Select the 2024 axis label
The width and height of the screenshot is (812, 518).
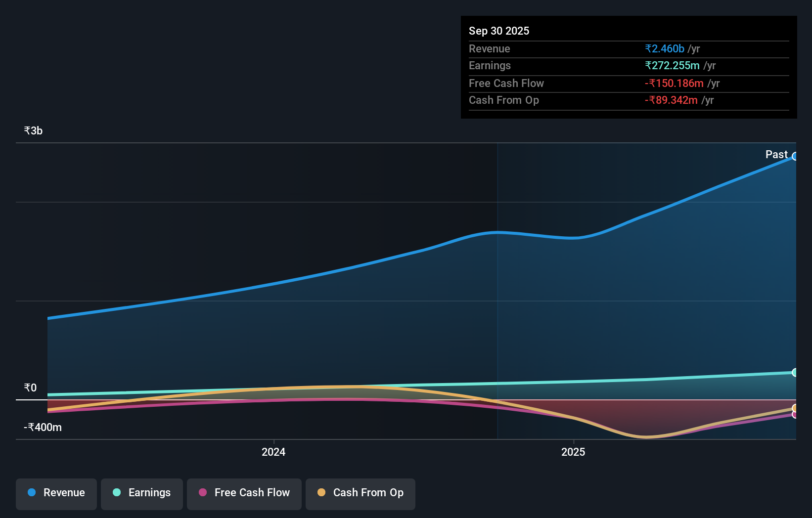[x=273, y=451]
